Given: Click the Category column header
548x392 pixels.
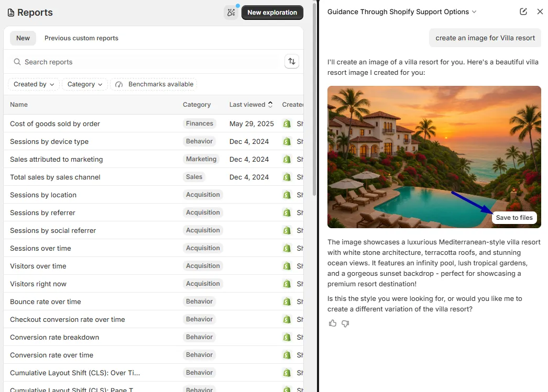Looking at the screenshot, I should tap(197, 104).
